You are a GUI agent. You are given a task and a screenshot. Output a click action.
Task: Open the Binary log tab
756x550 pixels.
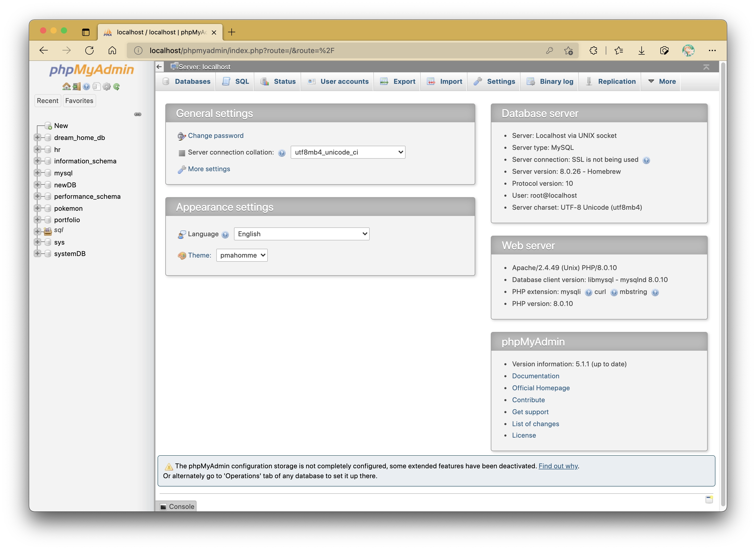(x=550, y=82)
